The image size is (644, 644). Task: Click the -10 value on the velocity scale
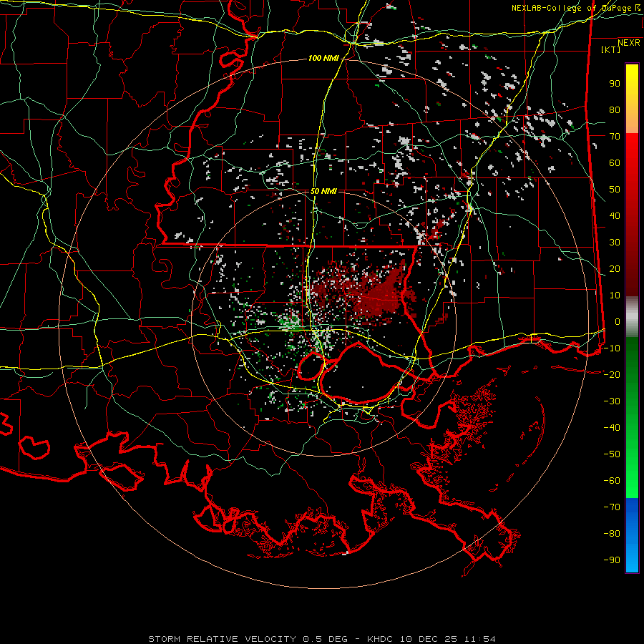click(x=612, y=348)
